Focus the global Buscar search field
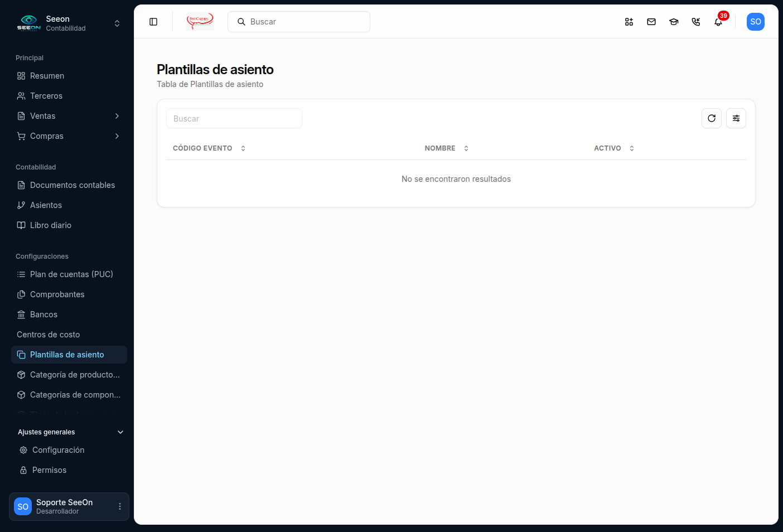 (x=299, y=22)
